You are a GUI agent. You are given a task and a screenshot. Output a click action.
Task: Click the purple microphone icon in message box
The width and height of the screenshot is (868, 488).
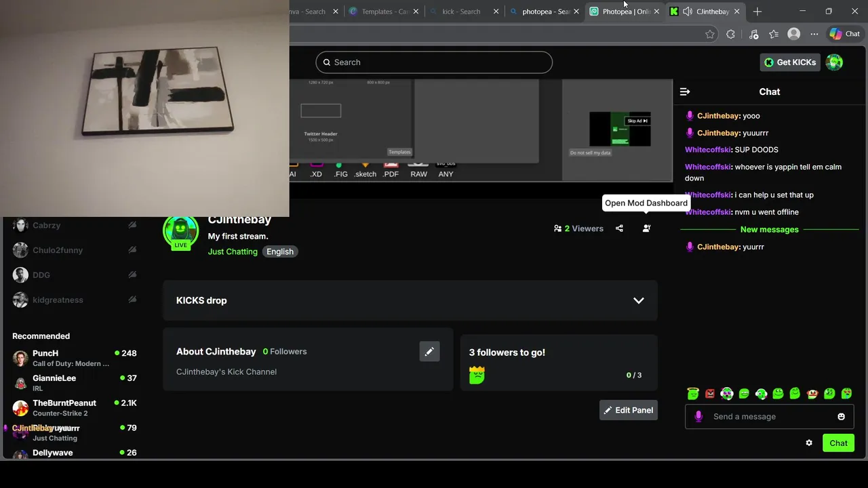coord(698,417)
